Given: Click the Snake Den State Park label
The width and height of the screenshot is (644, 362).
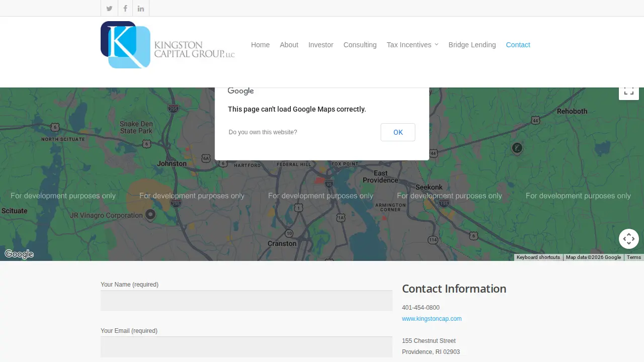Looking at the screenshot, I should pyautogui.click(x=136, y=127).
